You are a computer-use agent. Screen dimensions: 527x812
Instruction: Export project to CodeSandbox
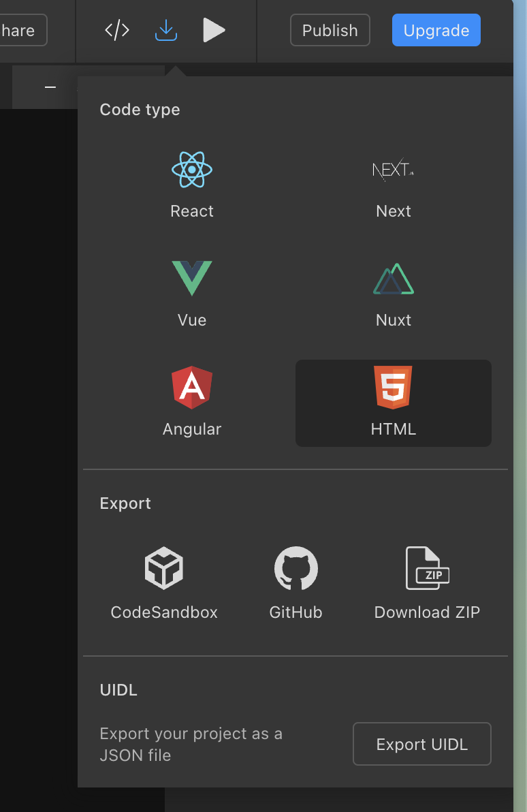[x=164, y=583]
